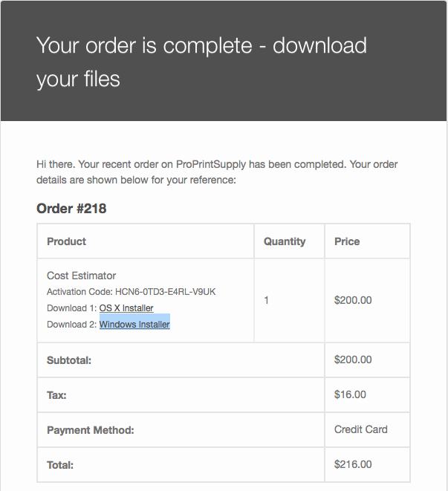The width and height of the screenshot is (448, 491).
Task: Click the Order #218 heading
Action: tap(71, 209)
